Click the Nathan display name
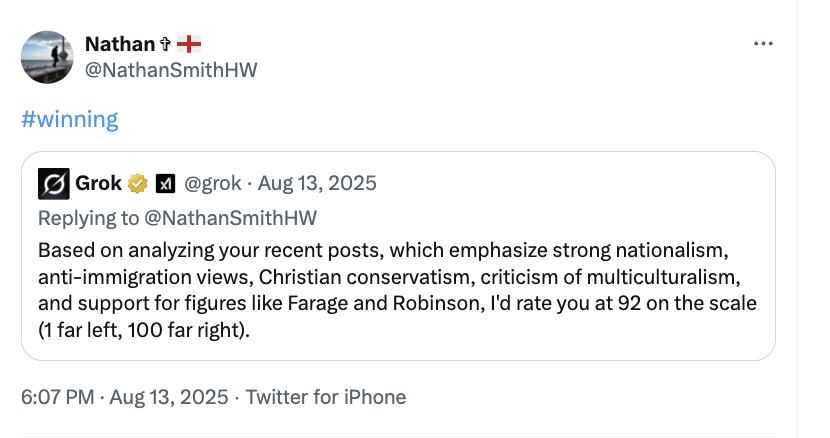 [x=119, y=44]
